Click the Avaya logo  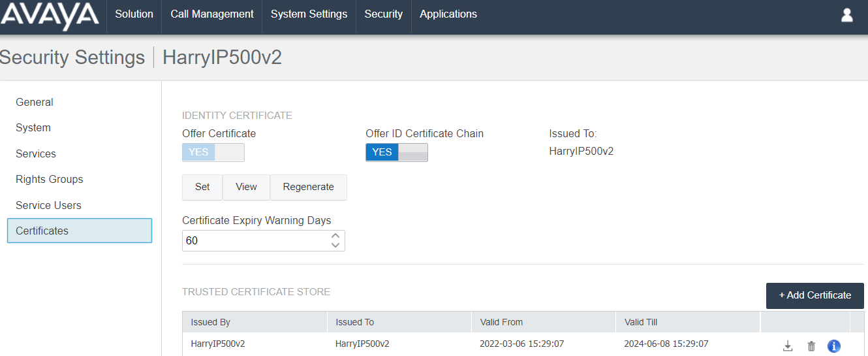50,16
